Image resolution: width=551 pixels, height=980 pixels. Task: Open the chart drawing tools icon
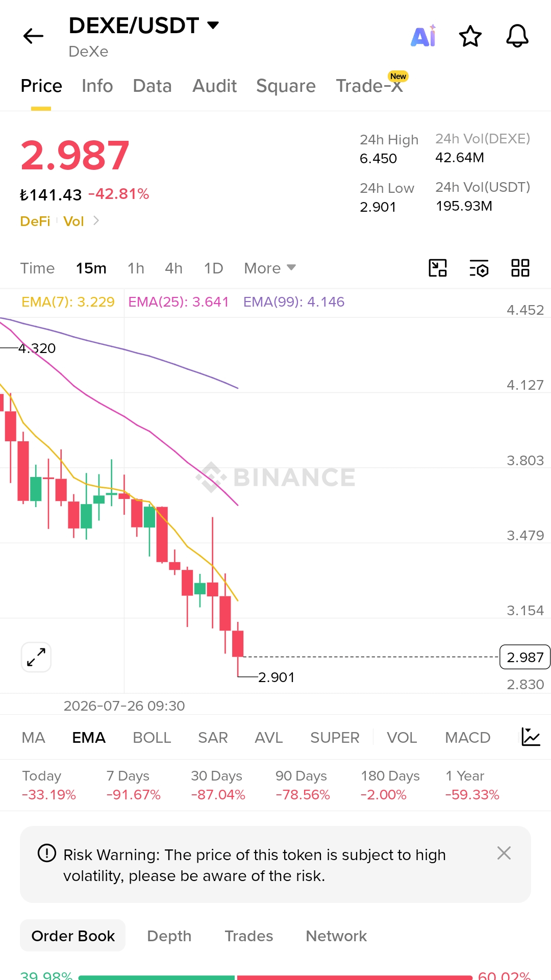click(438, 268)
